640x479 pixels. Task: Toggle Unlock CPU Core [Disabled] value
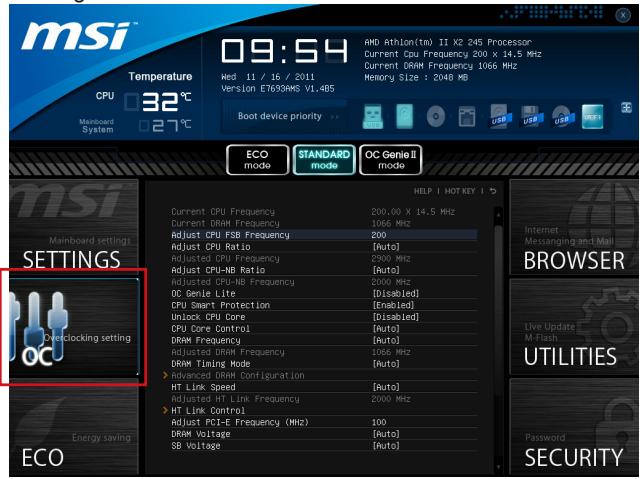pos(396,317)
